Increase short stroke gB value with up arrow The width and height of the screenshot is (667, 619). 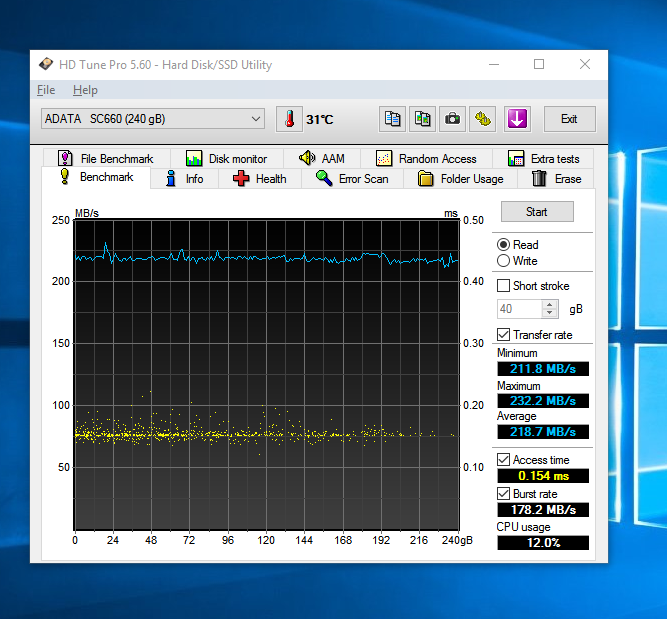[550, 305]
